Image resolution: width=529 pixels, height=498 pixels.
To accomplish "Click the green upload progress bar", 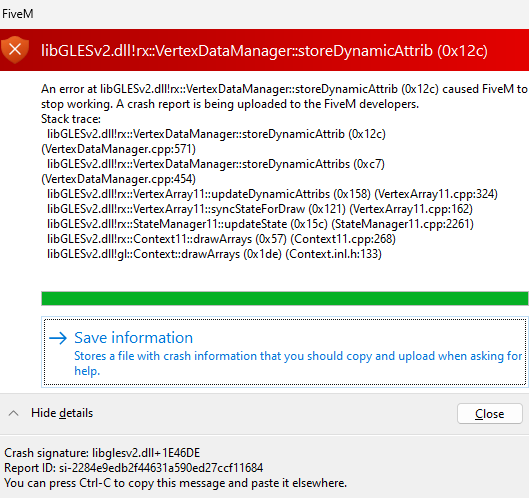I will (285, 299).
